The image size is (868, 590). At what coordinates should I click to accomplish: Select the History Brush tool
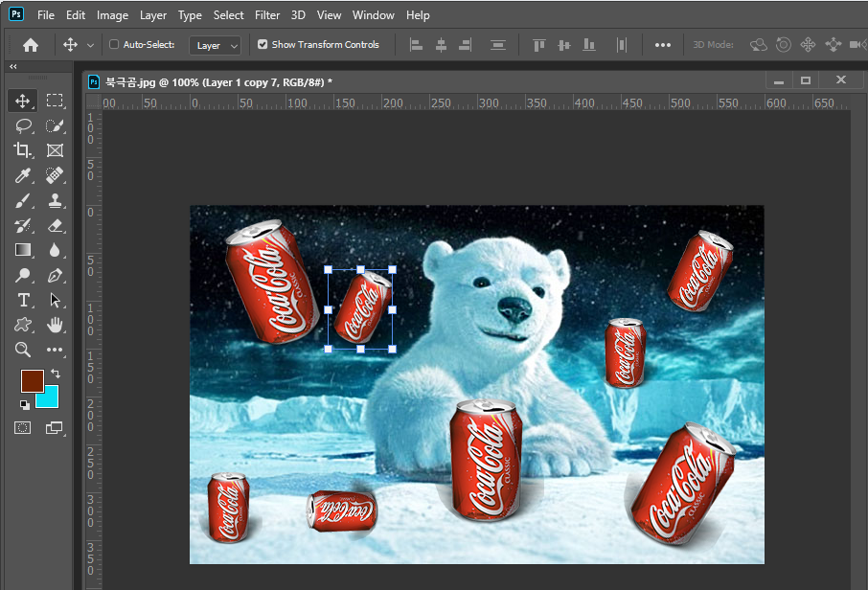click(22, 225)
